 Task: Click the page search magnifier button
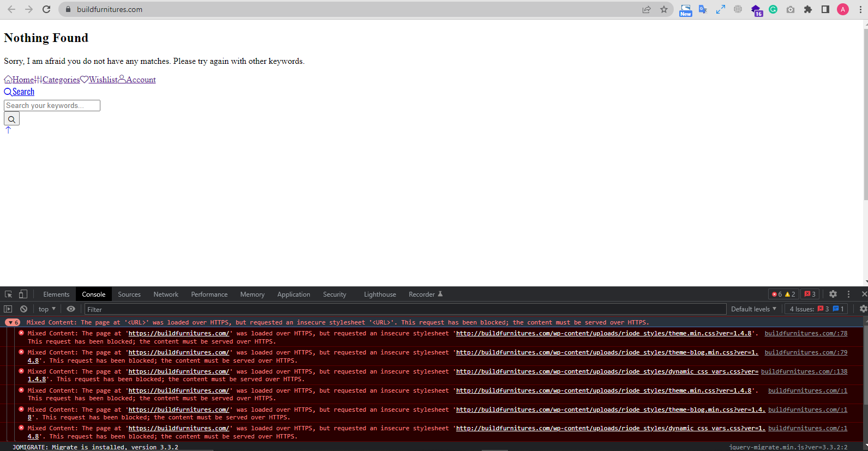tap(11, 119)
